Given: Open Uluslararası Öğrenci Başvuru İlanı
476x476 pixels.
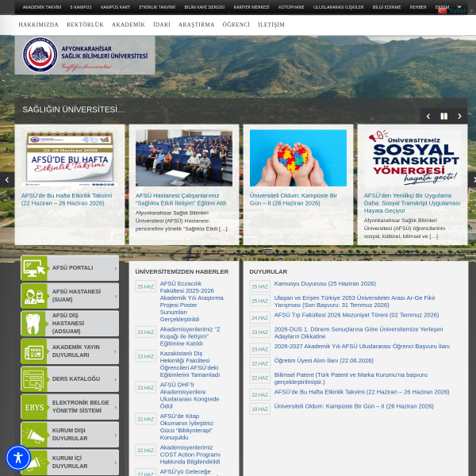Looking at the screenshot, I should pyautogui.click(x=362, y=347).
